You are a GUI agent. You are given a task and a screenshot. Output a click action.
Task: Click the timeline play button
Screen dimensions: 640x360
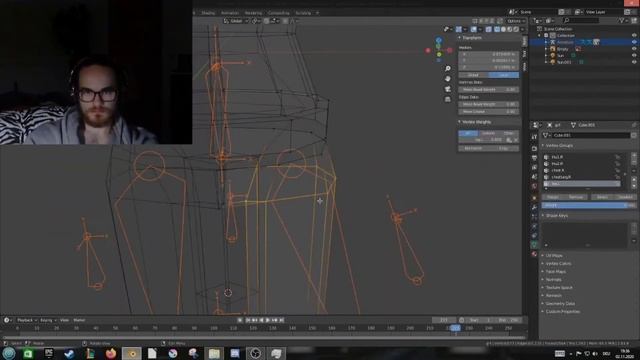pyautogui.click(x=268, y=320)
